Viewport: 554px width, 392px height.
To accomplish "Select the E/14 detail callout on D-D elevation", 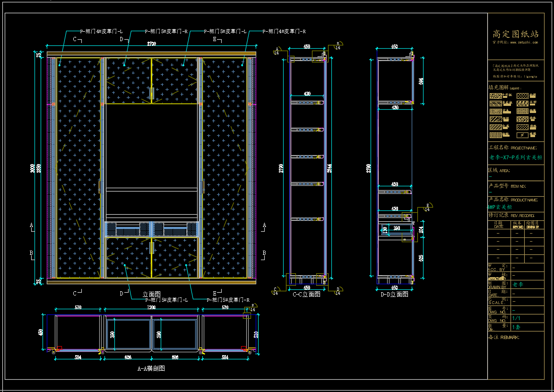I will (x=428, y=208).
